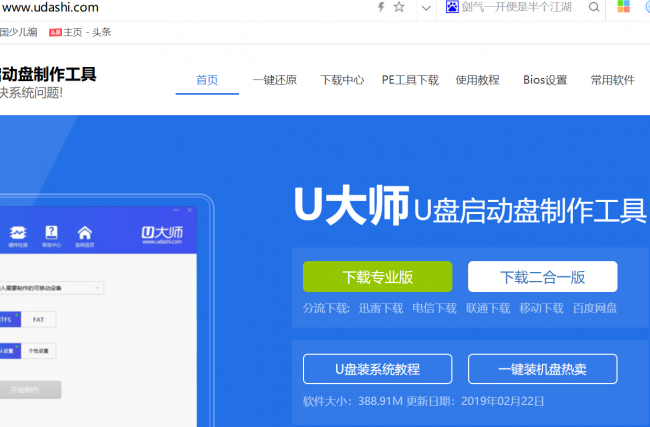Screen dimensions: 650x427
Task: Choose the 移动下载 mirror link
Action: [x=541, y=308]
